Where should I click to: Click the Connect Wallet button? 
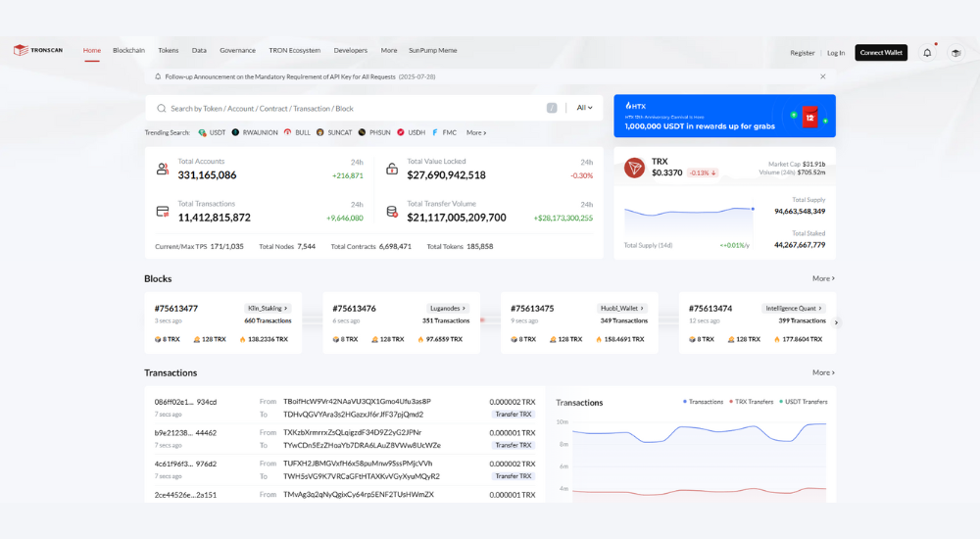[881, 53]
